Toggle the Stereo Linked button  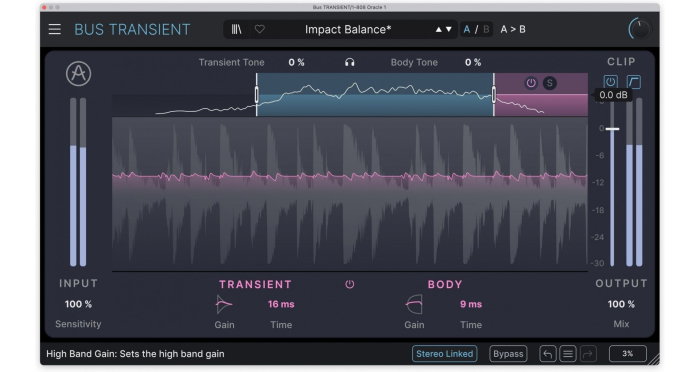click(444, 354)
